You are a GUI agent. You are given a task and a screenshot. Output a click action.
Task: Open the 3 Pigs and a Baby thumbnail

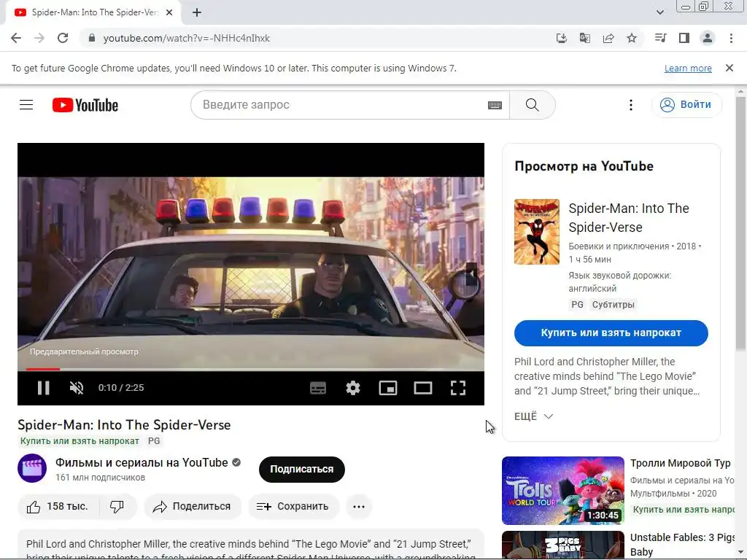562,545
